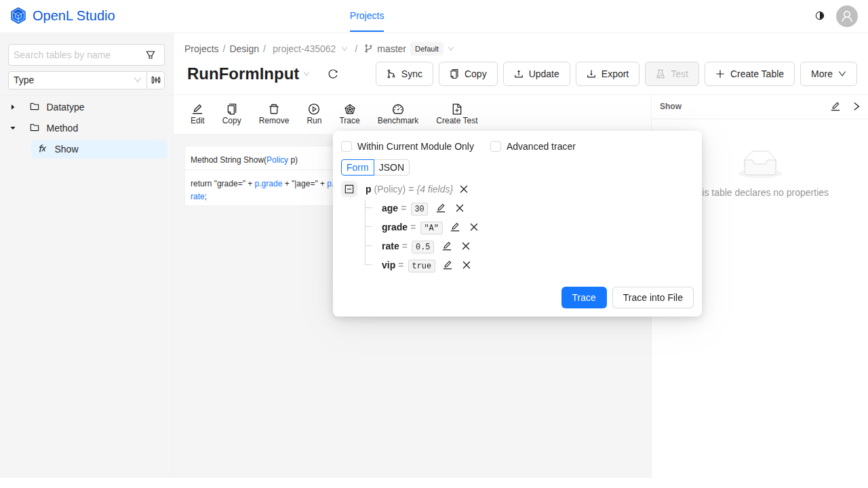Collapse the Method folder

(13, 128)
